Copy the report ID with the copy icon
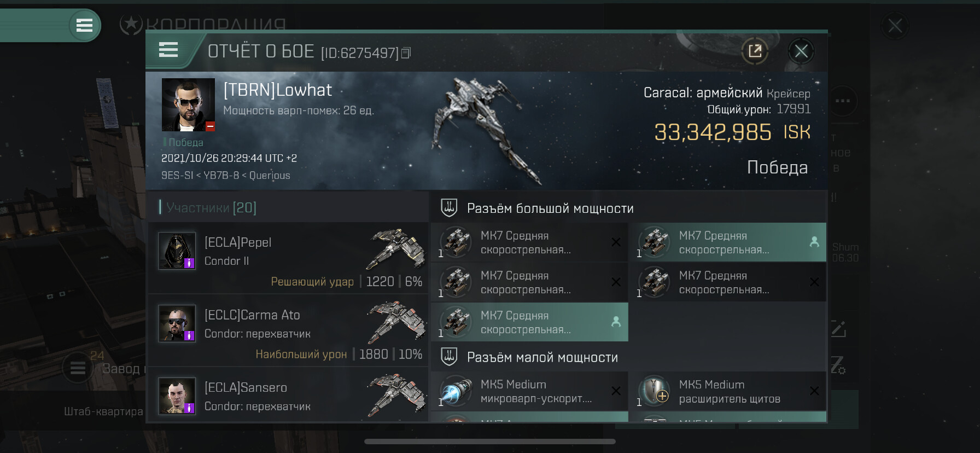The image size is (980, 453). point(406,53)
